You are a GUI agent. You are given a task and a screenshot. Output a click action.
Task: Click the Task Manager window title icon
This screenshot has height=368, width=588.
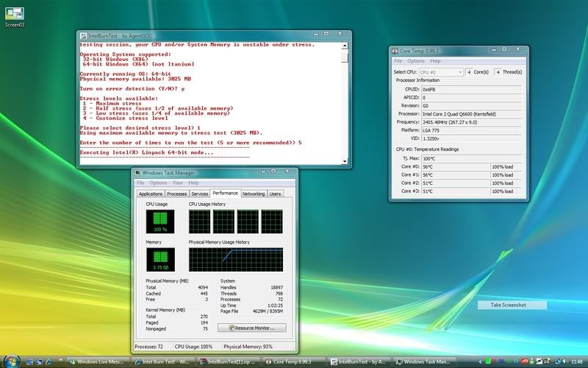pos(137,173)
